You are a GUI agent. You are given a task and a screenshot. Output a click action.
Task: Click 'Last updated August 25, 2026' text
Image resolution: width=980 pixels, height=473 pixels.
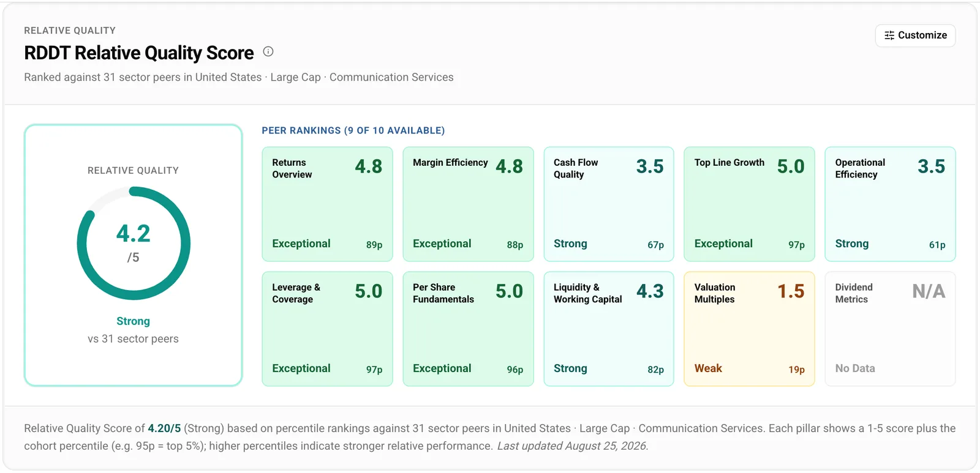[x=573, y=446]
